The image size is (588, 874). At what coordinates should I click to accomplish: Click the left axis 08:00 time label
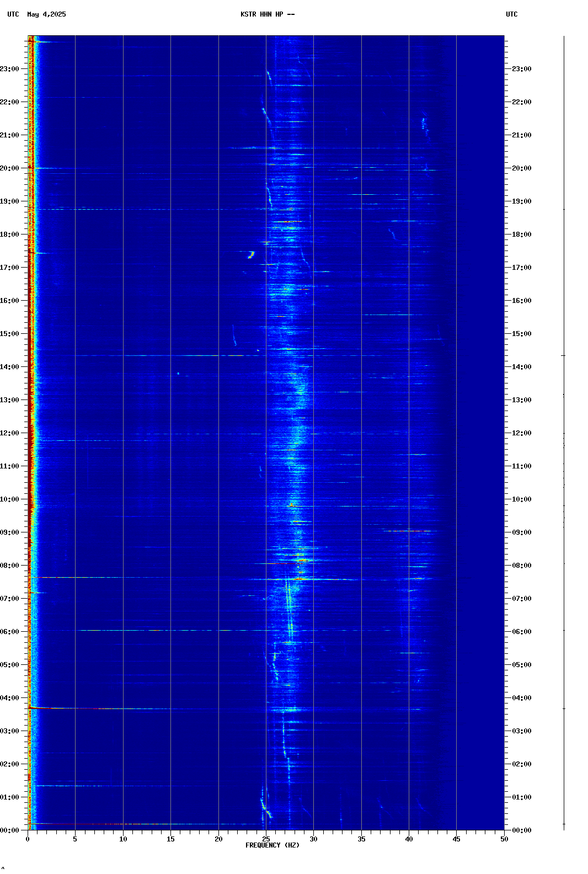tap(9, 566)
